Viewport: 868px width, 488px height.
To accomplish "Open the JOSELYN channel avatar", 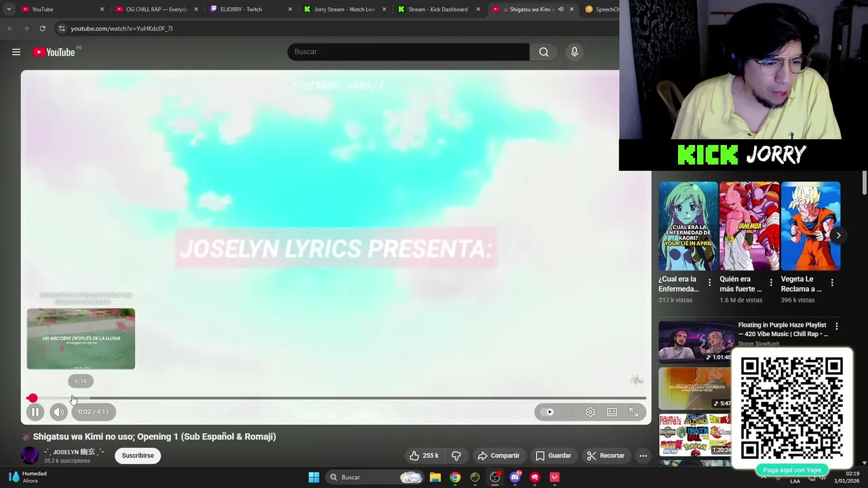I will tap(30, 455).
